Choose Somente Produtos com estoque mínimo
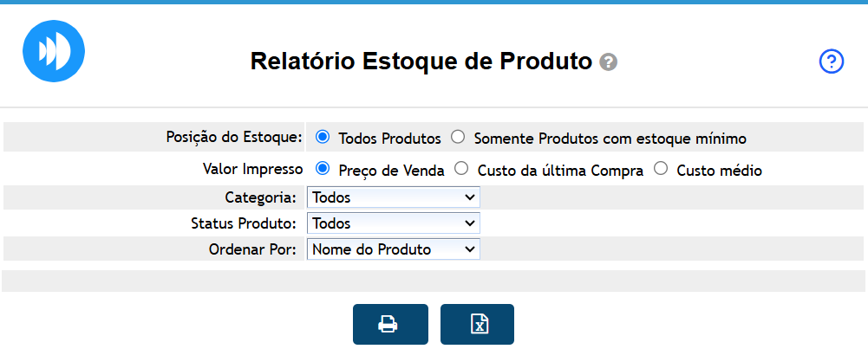The width and height of the screenshot is (868, 362). click(x=459, y=137)
